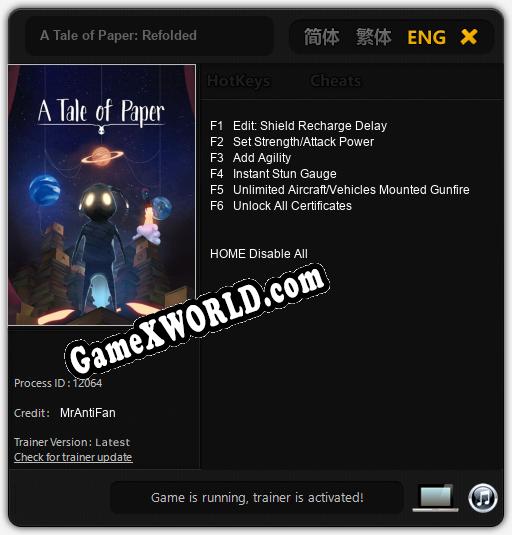Viewport: 512px width, 535px height.
Task: Switch language to Simplified Chinese 简体
Action: coord(321,37)
